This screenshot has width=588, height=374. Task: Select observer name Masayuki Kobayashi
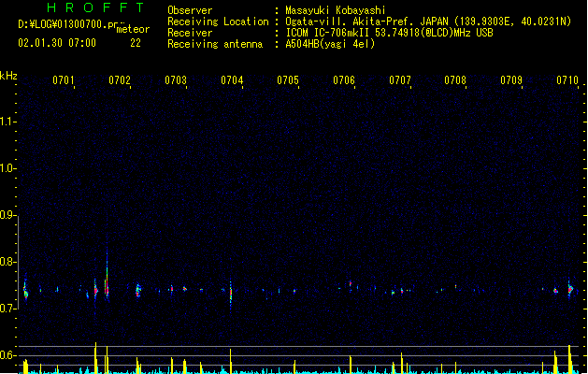[336, 10]
